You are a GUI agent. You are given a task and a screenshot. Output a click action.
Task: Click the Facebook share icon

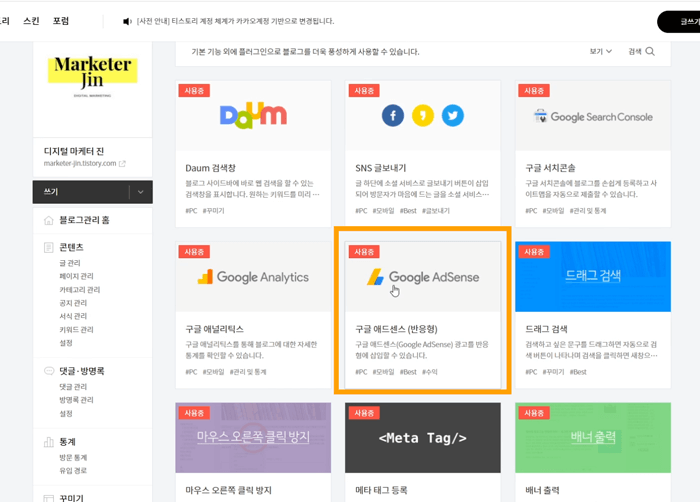393,116
